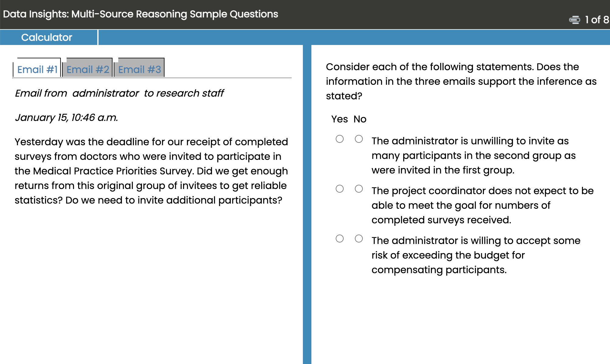Select No for the budget risk statement

click(359, 238)
